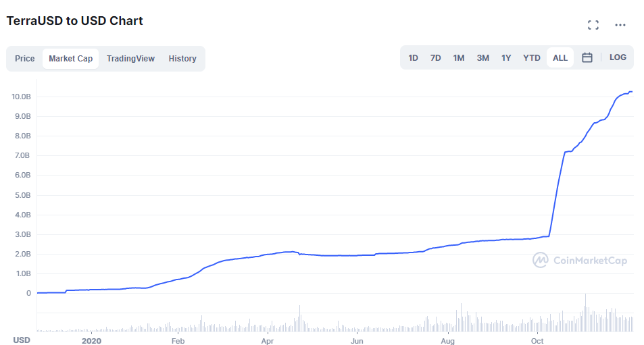Set chart range to 7D
This screenshot has width=644, height=345.
[435, 58]
